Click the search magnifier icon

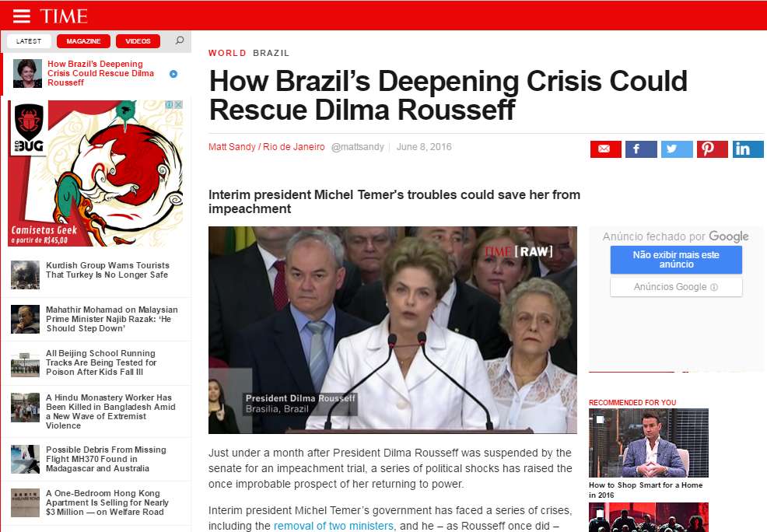pyautogui.click(x=180, y=40)
